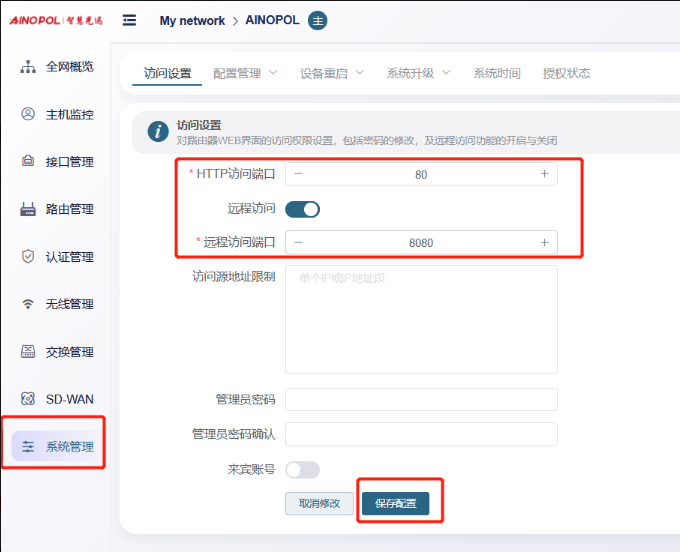Expand the 系统升级 dropdown tab
The image size is (680, 552).
(x=418, y=73)
